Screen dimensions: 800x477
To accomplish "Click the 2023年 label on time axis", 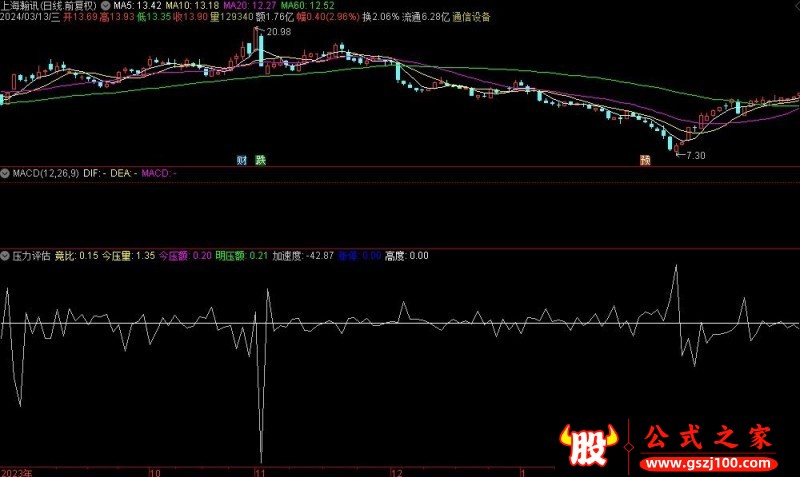I will point(16,472).
